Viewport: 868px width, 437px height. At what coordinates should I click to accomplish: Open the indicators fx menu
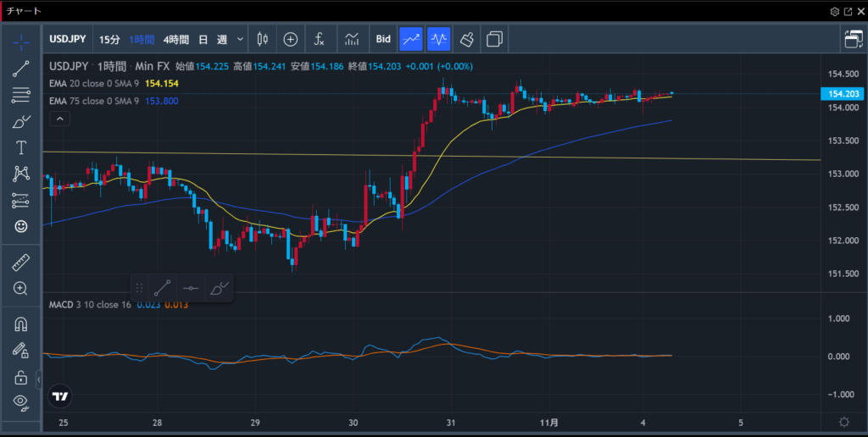pos(320,39)
